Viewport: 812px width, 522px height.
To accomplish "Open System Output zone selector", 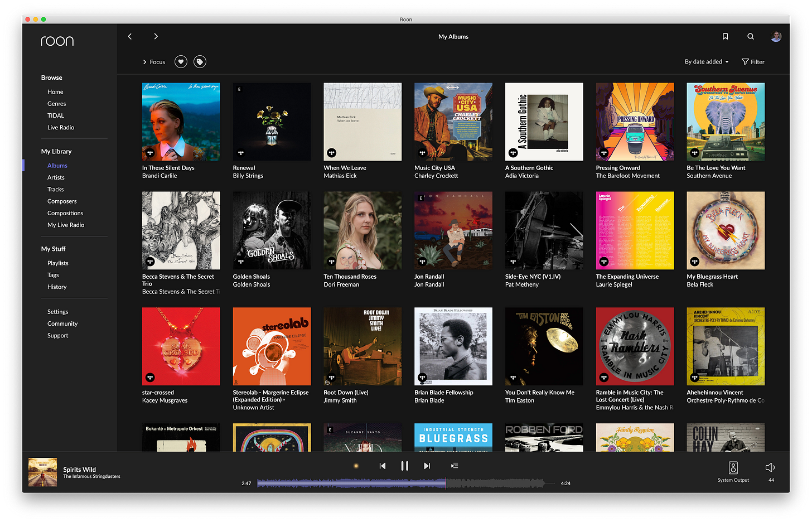I will click(x=733, y=471).
